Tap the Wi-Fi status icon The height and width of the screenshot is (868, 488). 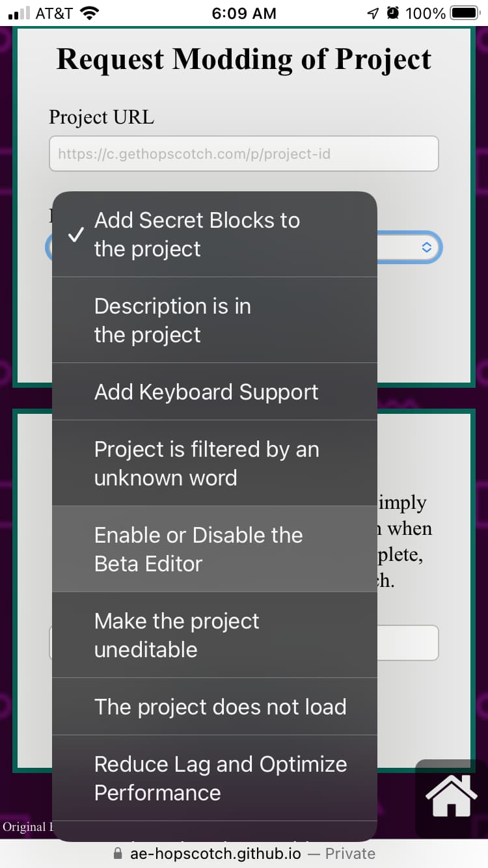[x=90, y=13]
